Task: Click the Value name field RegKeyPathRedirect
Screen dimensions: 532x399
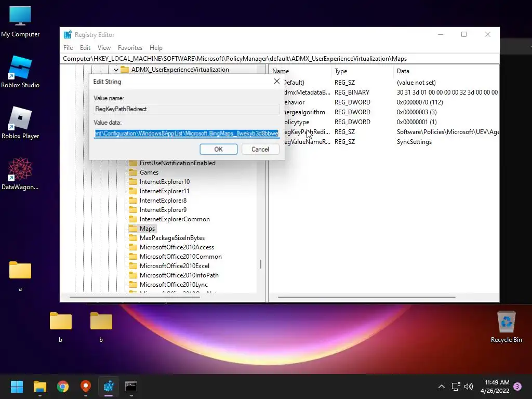Action: pos(187,109)
